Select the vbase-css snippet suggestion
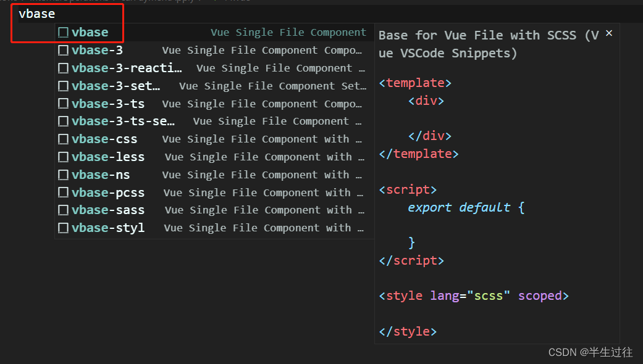 coord(214,139)
